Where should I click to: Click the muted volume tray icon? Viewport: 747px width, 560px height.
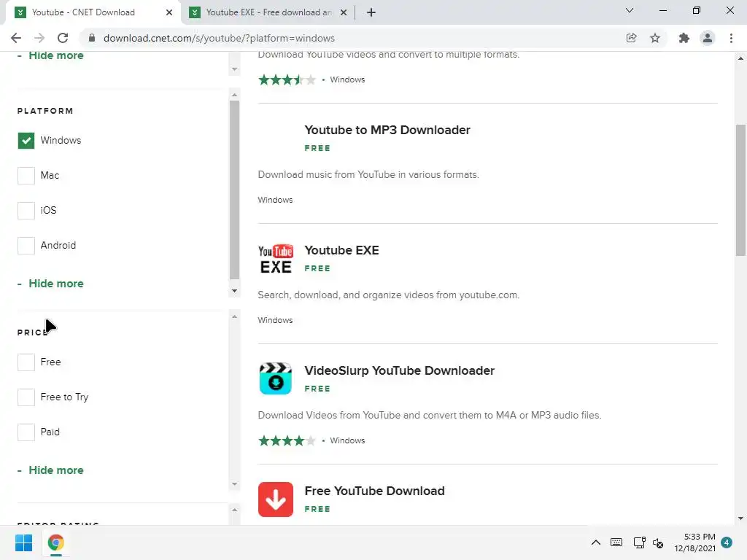(x=658, y=542)
